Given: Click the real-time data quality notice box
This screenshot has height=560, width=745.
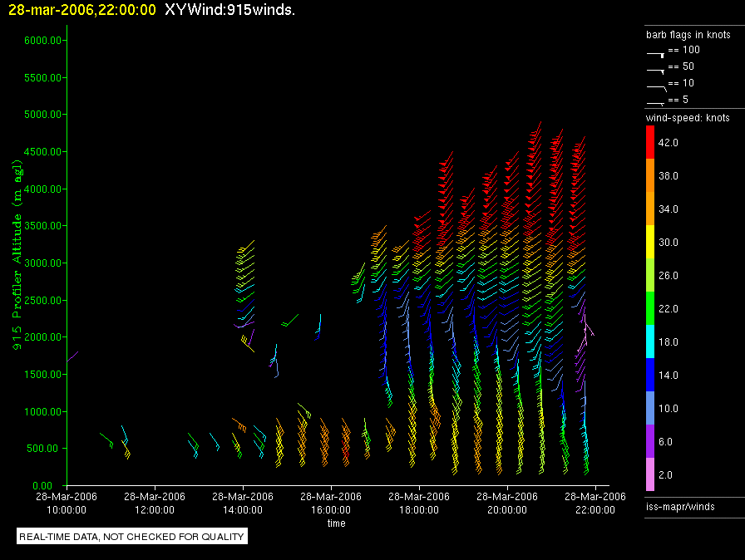Looking at the screenshot, I should [132, 537].
